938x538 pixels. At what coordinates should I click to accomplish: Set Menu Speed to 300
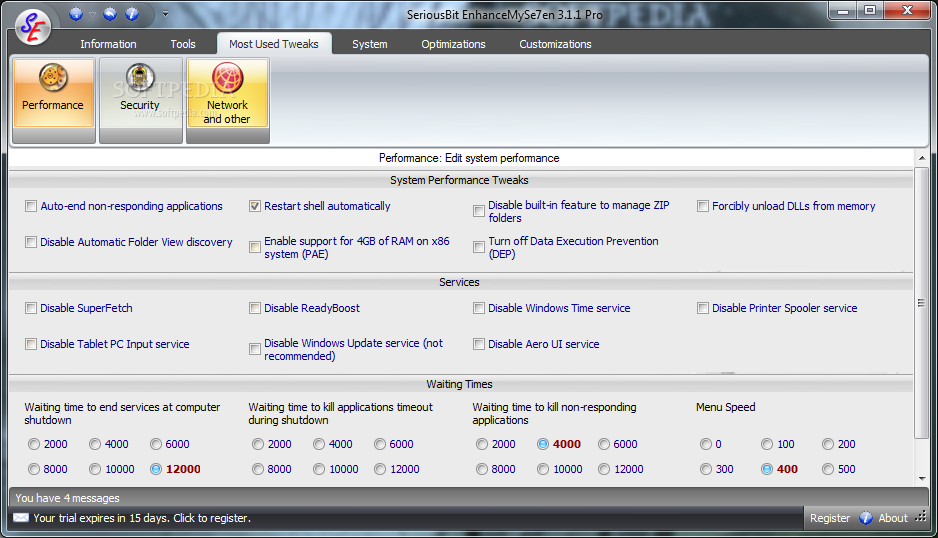pos(706,469)
